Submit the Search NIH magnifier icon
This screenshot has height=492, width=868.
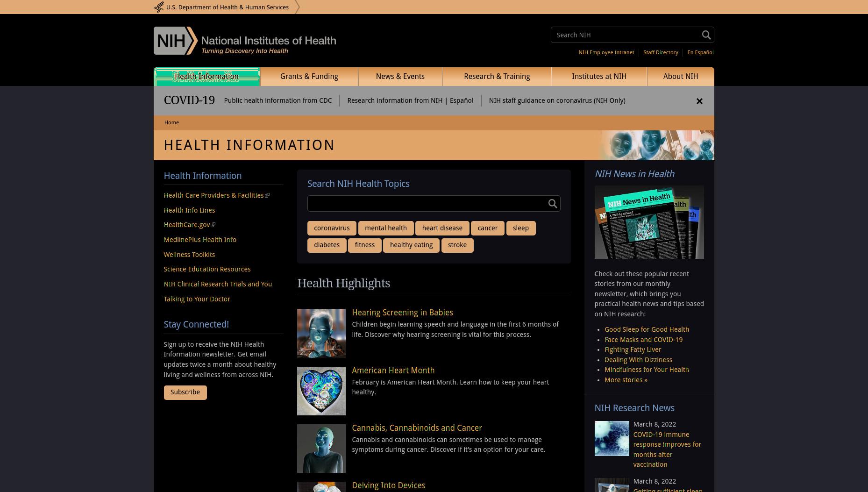706,35
